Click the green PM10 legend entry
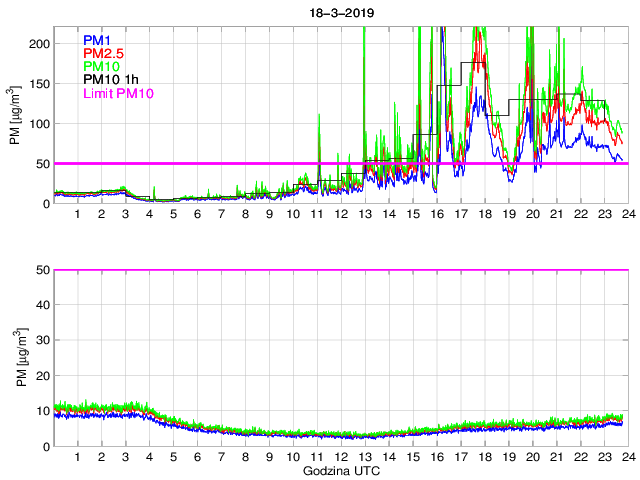Image resolution: width=640 pixels, height=480 pixels. [x=101, y=67]
